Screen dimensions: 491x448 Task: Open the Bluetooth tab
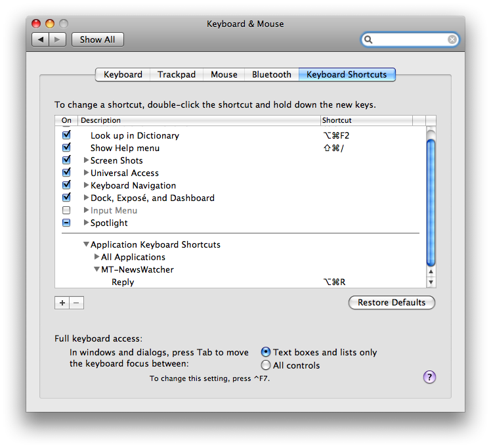point(271,74)
